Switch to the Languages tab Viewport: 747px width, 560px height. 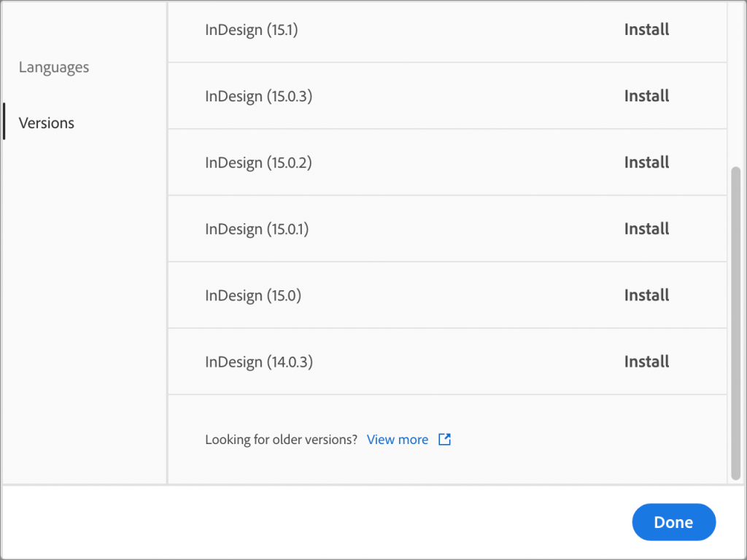click(x=54, y=67)
